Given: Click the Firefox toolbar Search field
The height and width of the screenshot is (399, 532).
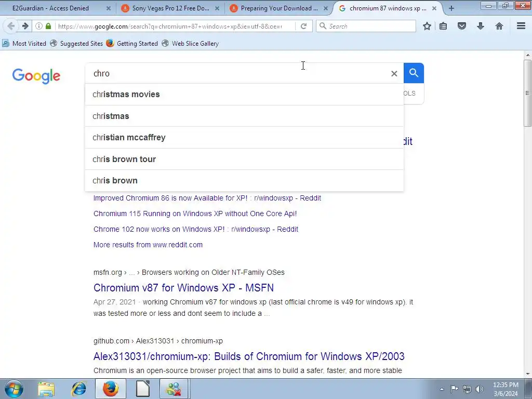Looking at the screenshot, I should pos(366,26).
